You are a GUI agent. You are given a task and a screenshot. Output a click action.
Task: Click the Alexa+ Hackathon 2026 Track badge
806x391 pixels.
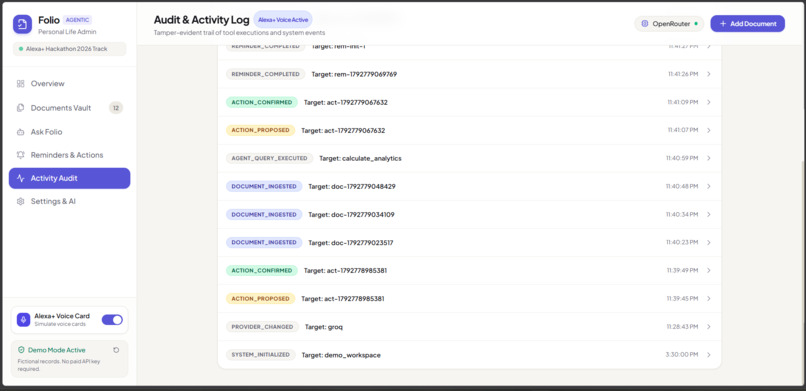pyautogui.click(x=69, y=49)
